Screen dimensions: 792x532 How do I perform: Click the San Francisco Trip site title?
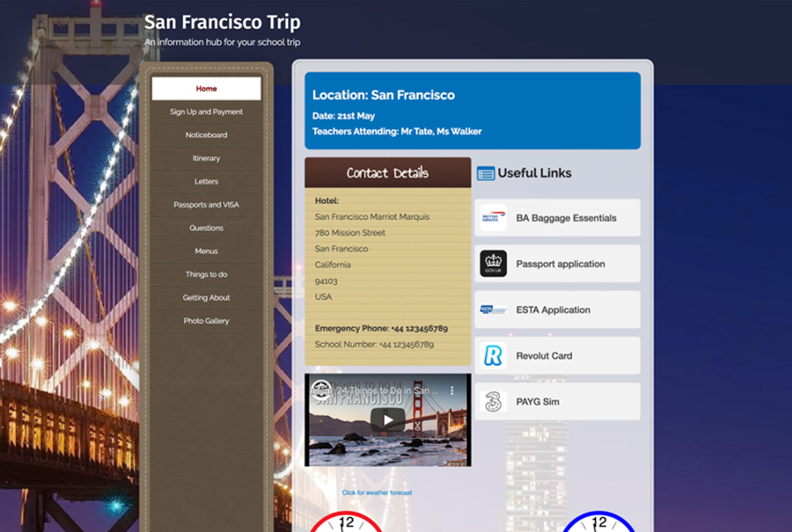[223, 22]
